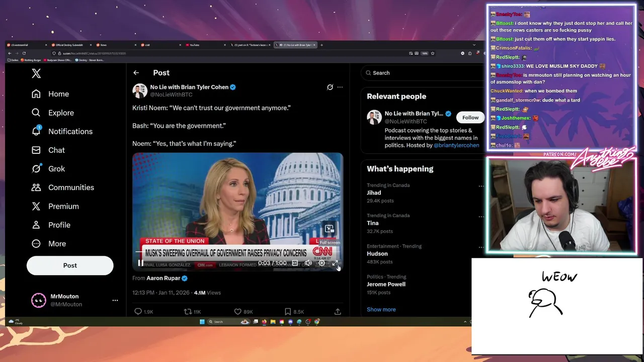Open Profile in the sidebar
Image resolution: width=644 pixels, height=362 pixels.
[x=51, y=225]
